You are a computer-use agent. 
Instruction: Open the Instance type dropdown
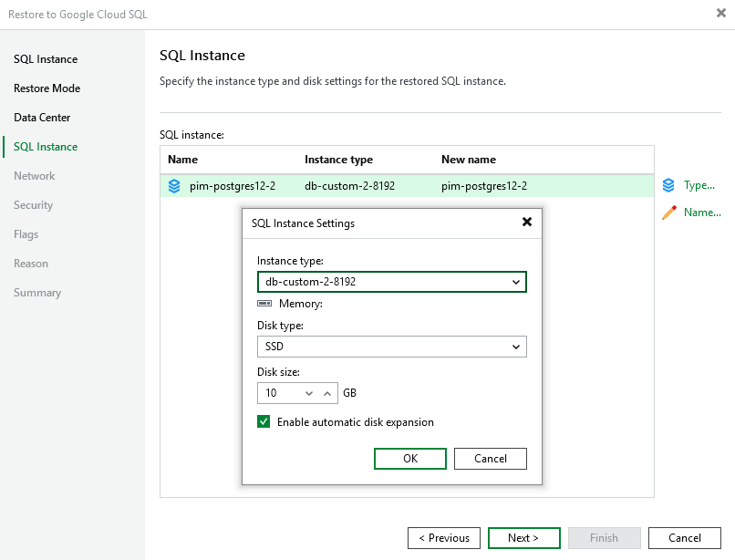click(x=392, y=282)
